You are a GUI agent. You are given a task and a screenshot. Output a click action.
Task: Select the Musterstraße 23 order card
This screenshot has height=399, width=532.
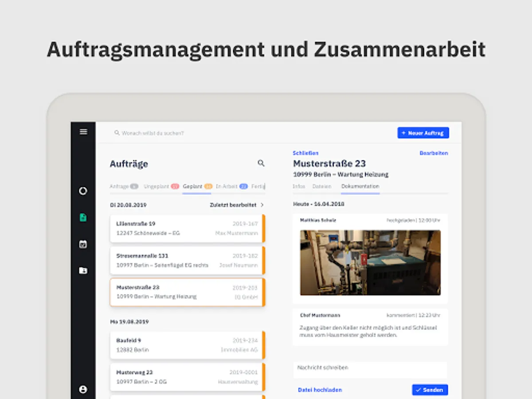point(187,292)
